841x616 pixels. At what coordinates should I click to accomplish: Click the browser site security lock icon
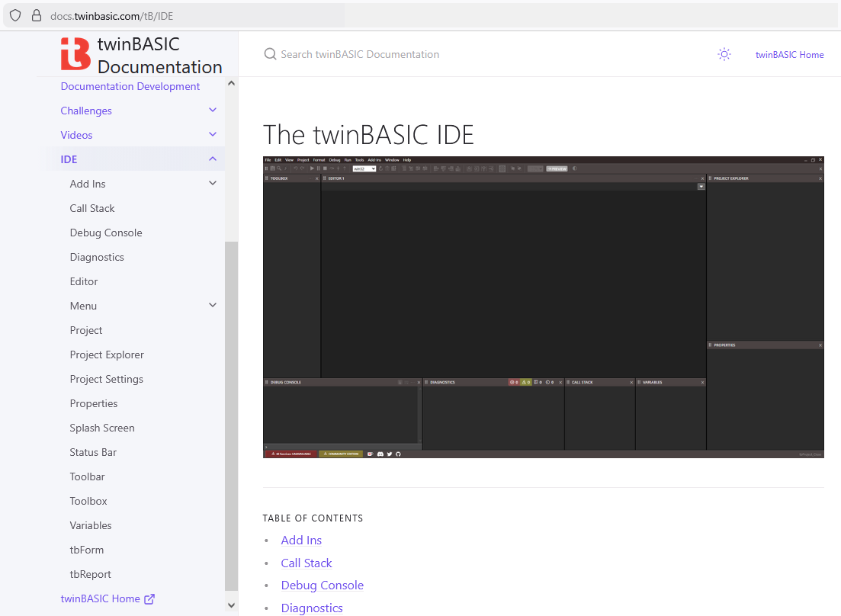click(36, 15)
